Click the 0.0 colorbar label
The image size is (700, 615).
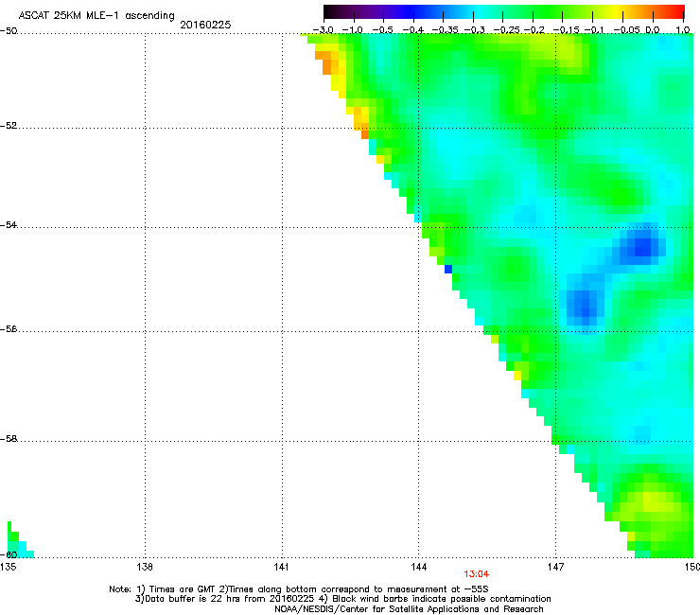[653, 30]
